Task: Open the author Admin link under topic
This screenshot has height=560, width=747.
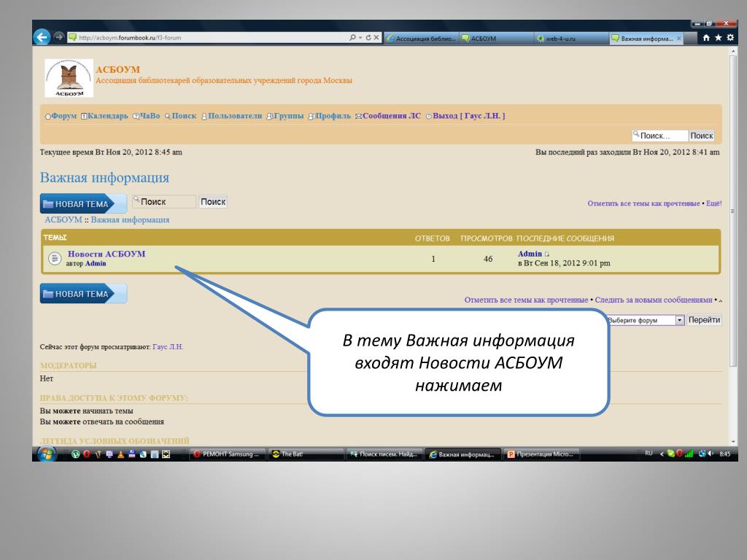Action: (96, 263)
